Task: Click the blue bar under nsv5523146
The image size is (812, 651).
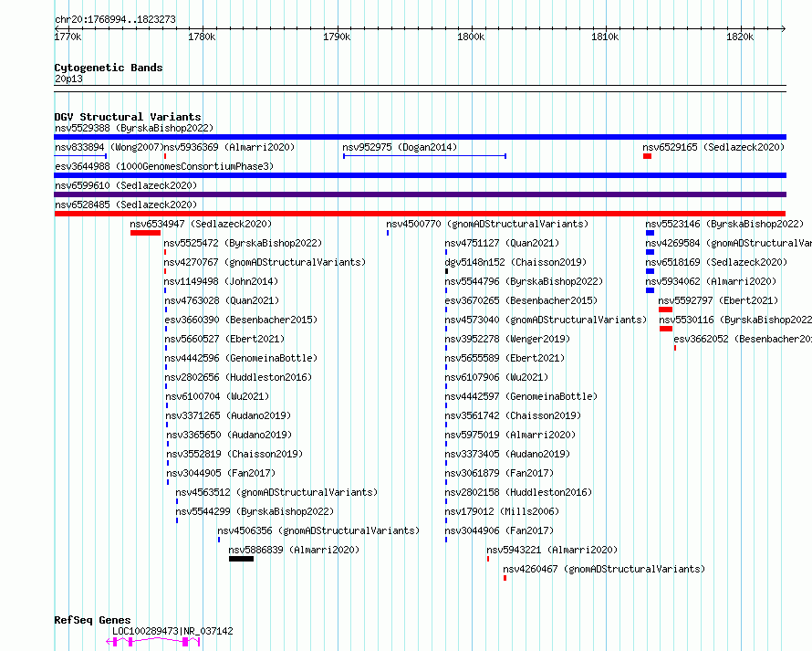Action: [x=650, y=233]
